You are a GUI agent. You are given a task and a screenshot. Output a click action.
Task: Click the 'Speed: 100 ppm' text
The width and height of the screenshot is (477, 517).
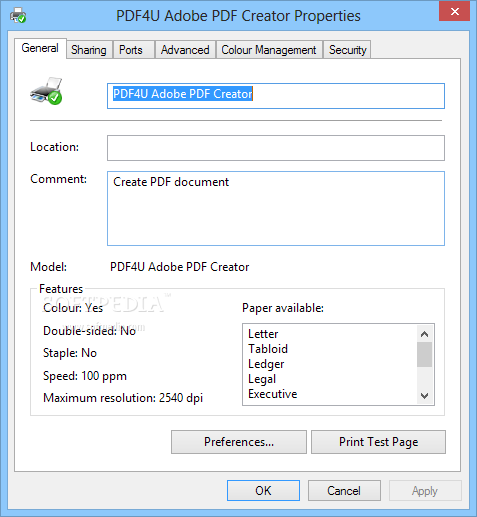pyautogui.click(x=85, y=376)
